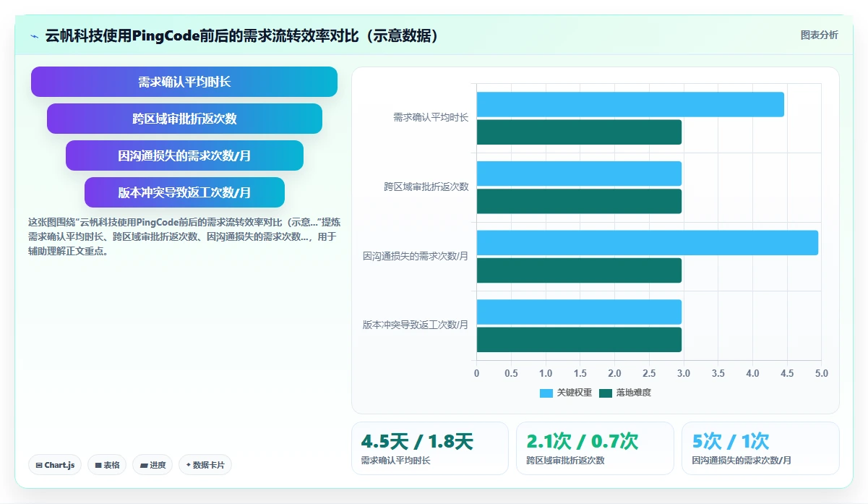
Task: Click the 4.5天 / 1.8天 data card
Action: (x=430, y=448)
